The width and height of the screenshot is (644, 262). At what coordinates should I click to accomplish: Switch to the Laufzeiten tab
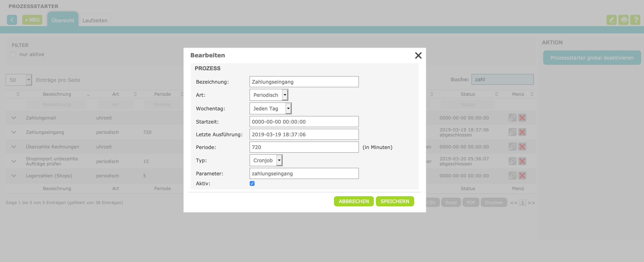tap(95, 20)
